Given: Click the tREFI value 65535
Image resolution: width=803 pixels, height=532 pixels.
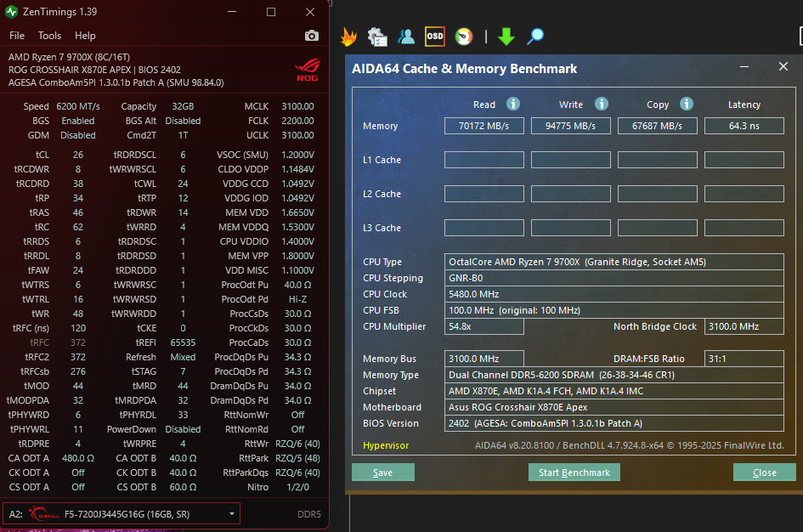Looking at the screenshot, I should click(x=183, y=342).
